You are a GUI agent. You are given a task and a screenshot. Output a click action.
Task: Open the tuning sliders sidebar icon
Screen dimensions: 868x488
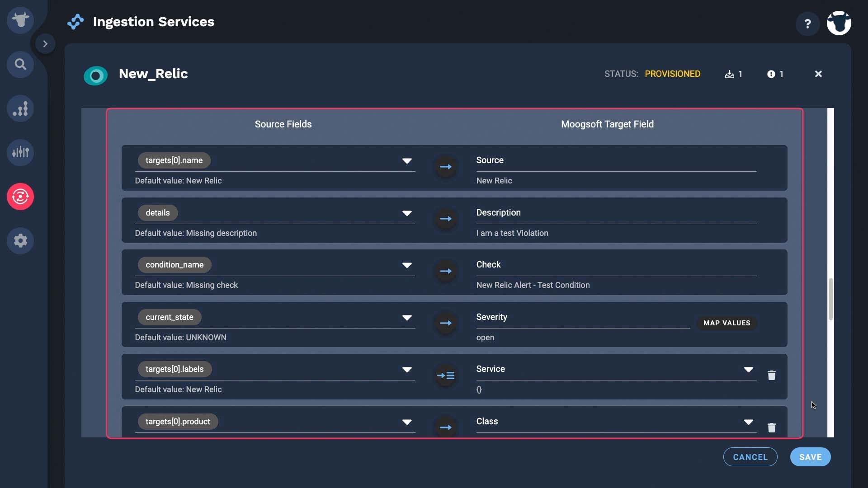20,153
